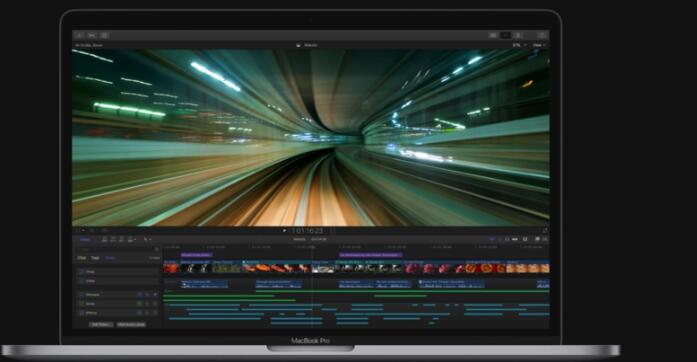Switch to the Tags tab in the index
The width and height of the screenshot is (697, 362).
pyautogui.click(x=95, y=258)
